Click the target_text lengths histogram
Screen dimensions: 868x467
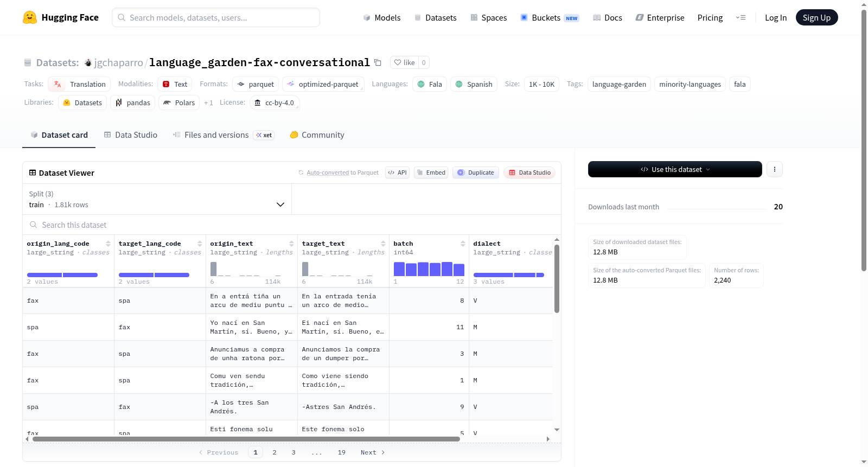coord(337,269)
